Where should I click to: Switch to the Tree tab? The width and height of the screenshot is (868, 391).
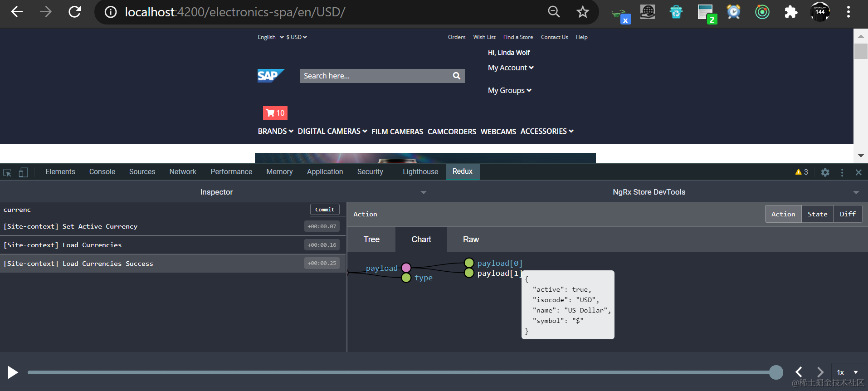pyautogui.click(x=371, y=239)
